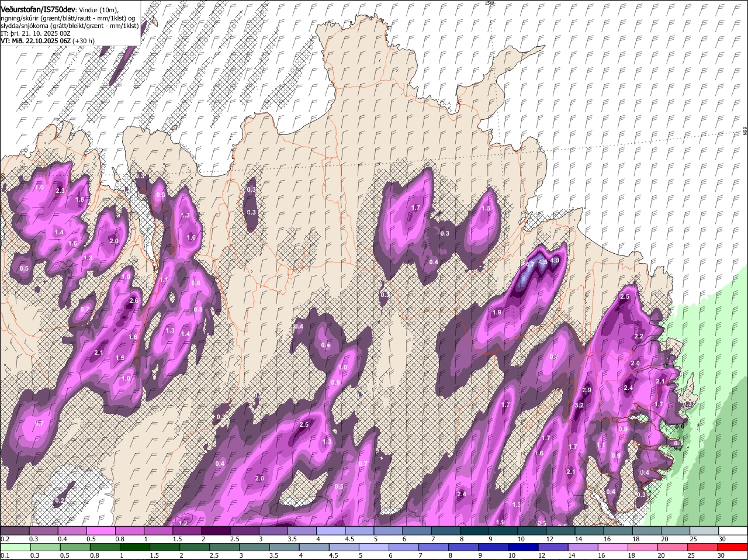Click the 'slydda/snjókoma (grátt/bleikt/grænt' description line
The image size is (748, 560).
point(70,25)
